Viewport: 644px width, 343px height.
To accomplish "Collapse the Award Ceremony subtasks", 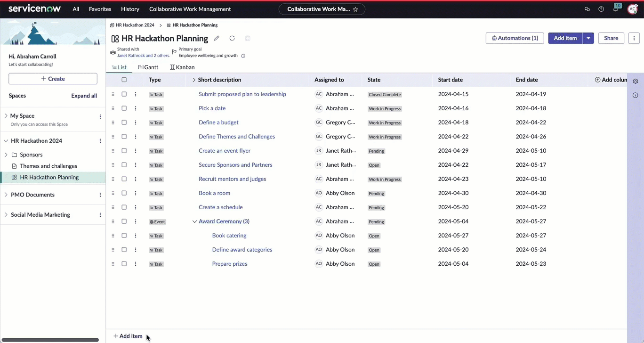I will pos(194,221).
